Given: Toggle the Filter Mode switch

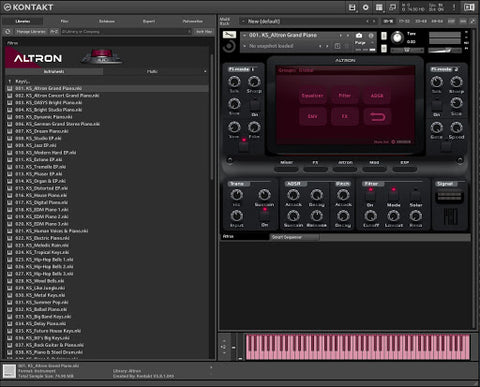Looking at the screenshot, I should 393,195.
